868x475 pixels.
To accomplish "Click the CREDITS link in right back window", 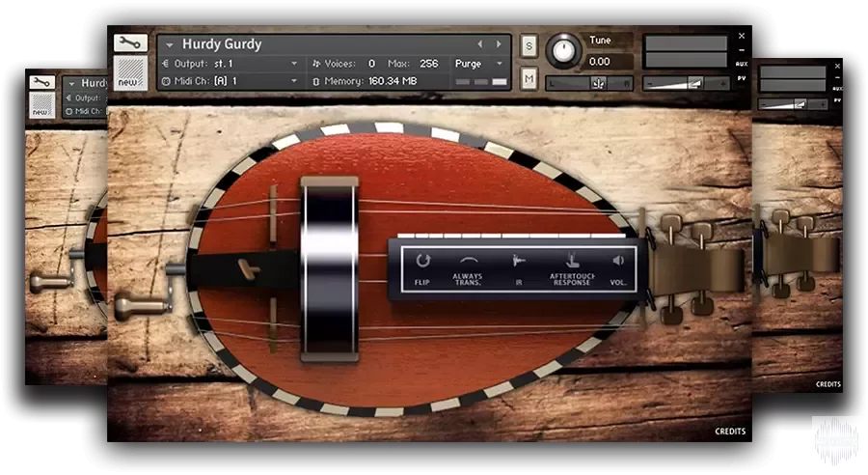I will (828, 384).
